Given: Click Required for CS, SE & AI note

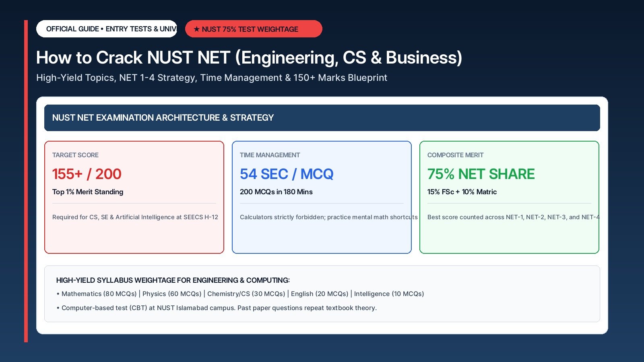Looking at the screenshot, I should pyautogui.click(x=135, y=217).
